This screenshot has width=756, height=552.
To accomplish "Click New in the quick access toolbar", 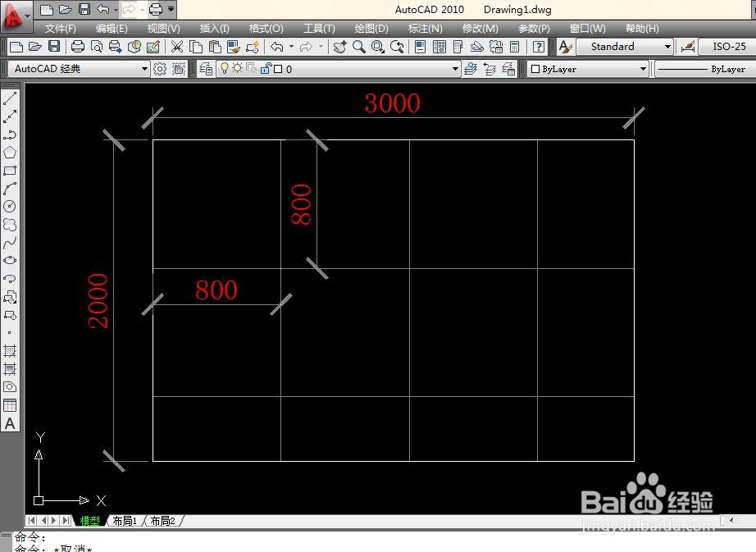I will pos(46,9).
